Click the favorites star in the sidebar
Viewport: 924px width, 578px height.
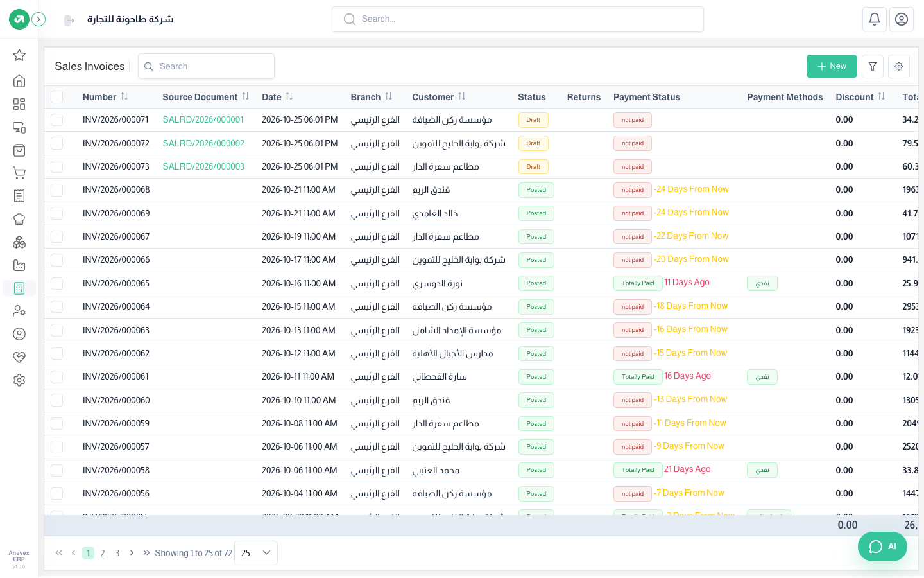pos(19,55)
